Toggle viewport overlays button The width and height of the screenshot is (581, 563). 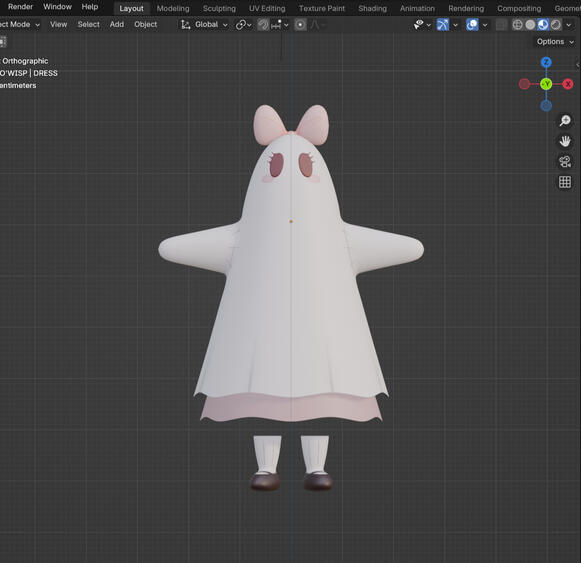pos(472,25)
